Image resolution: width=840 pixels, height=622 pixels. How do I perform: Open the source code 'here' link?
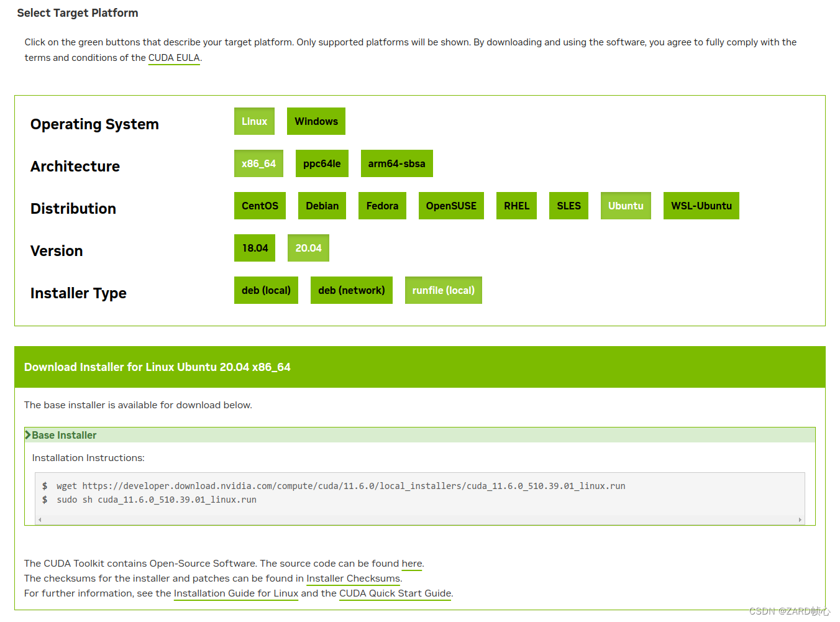[x=412, y=564]
